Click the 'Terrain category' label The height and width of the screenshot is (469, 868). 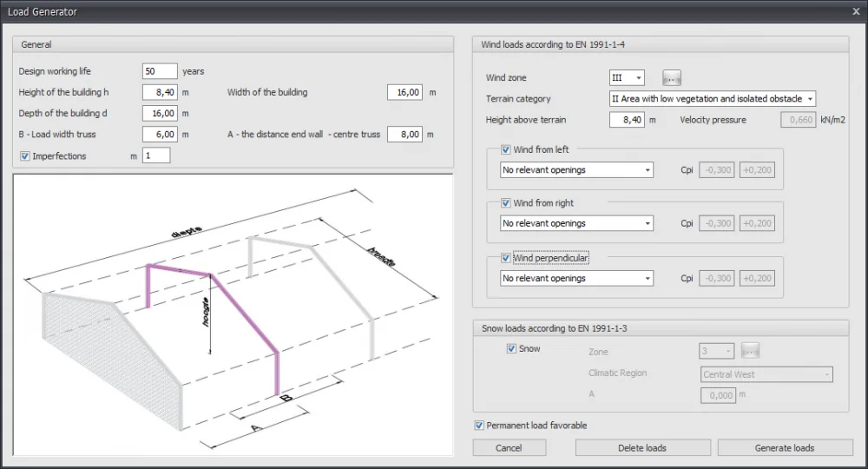coord(518,98)
